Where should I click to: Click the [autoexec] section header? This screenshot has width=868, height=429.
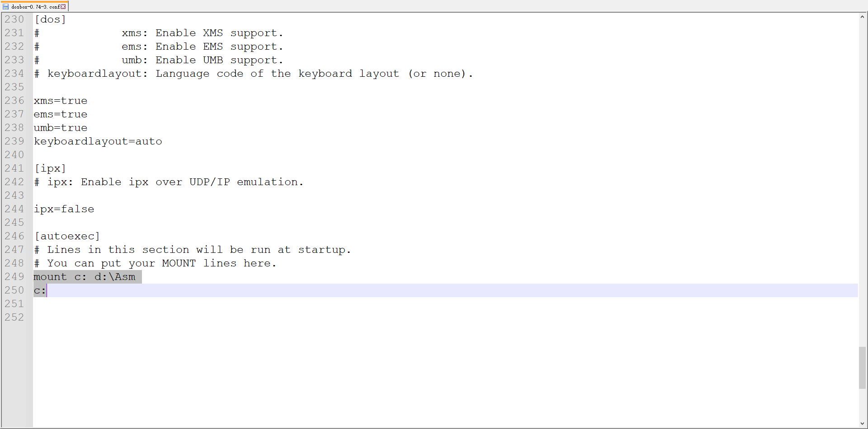pos(67,236)
